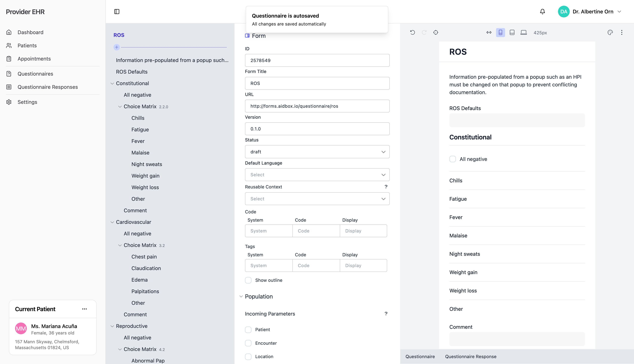This screenshot has width=634, height=364.
Task: Click the Form panel icon
Action: point(247,36)
